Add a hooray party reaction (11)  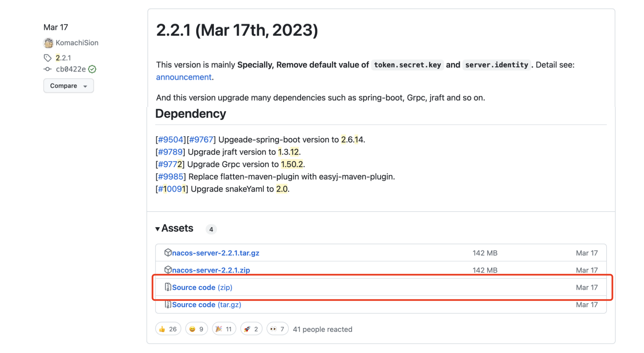click(224, 329)
